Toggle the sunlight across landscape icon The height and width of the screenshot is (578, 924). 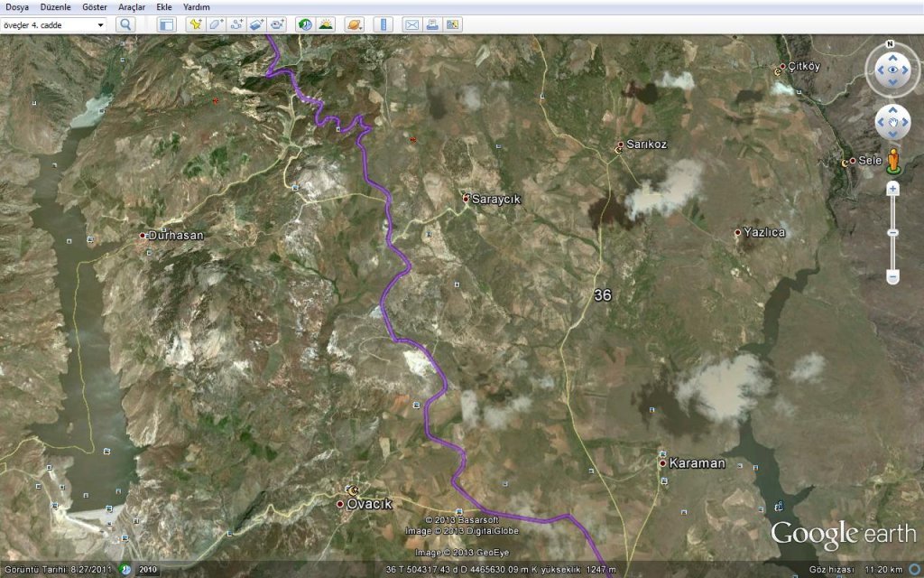tap(326, 24)
